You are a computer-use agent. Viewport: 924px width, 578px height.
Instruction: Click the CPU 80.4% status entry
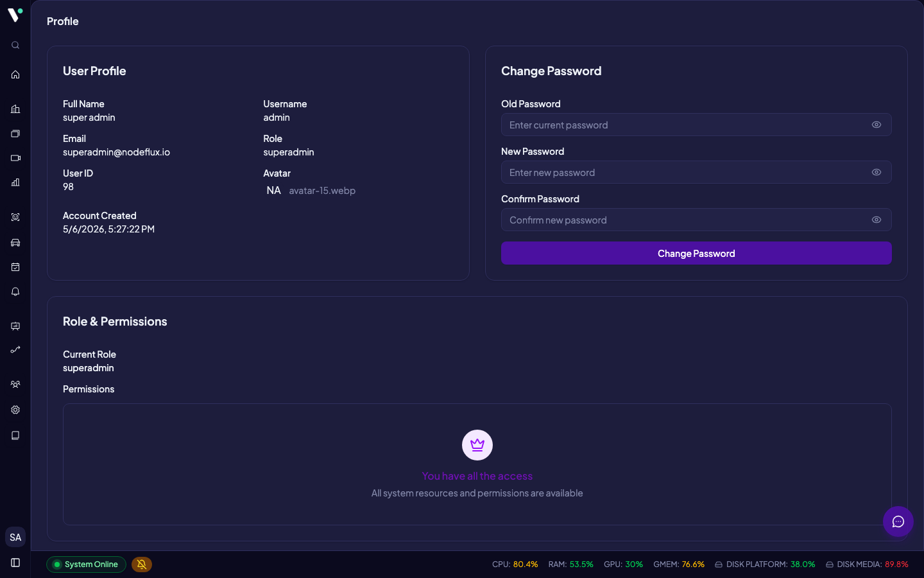point(515,565)
